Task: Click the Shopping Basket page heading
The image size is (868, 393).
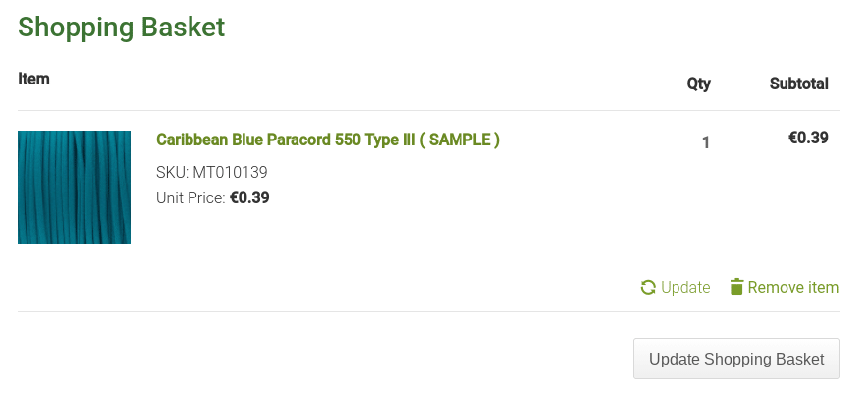Action: (x=122, y=27)
